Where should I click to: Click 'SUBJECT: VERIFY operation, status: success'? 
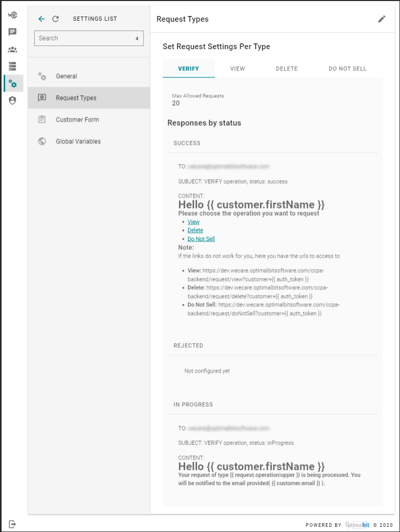(233, 182)
